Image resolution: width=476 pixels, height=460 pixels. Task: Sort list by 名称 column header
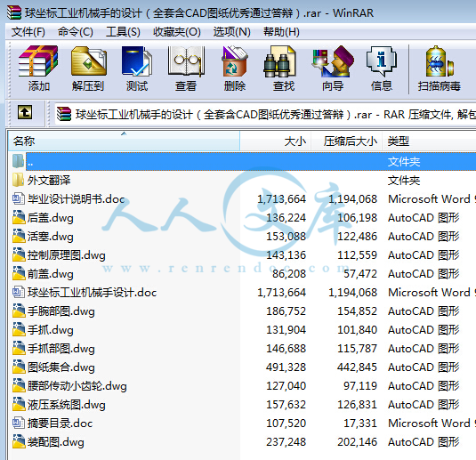click(x=124, y=141)
